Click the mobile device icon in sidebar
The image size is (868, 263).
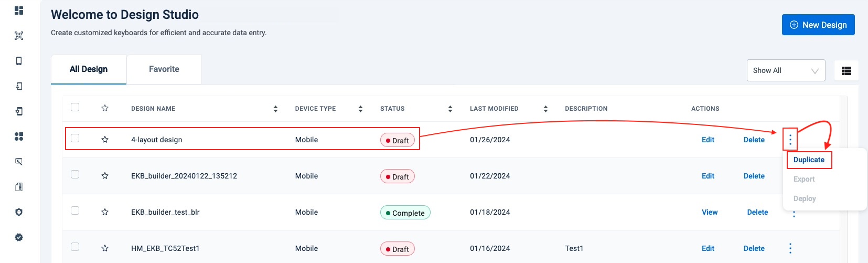click(19, 61)
